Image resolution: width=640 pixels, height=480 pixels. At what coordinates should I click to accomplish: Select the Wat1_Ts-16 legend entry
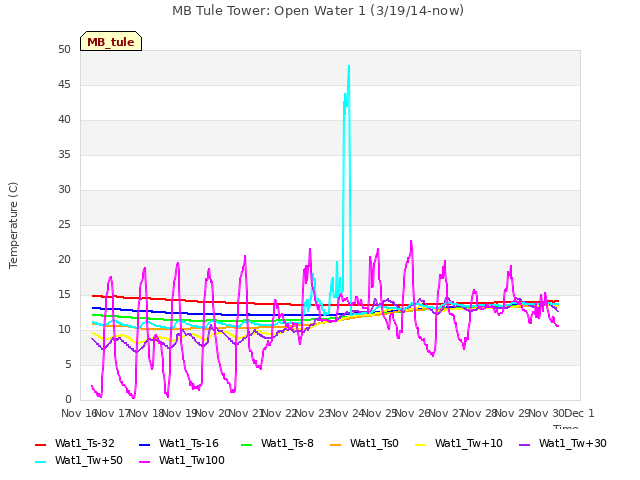coord(179,443)
